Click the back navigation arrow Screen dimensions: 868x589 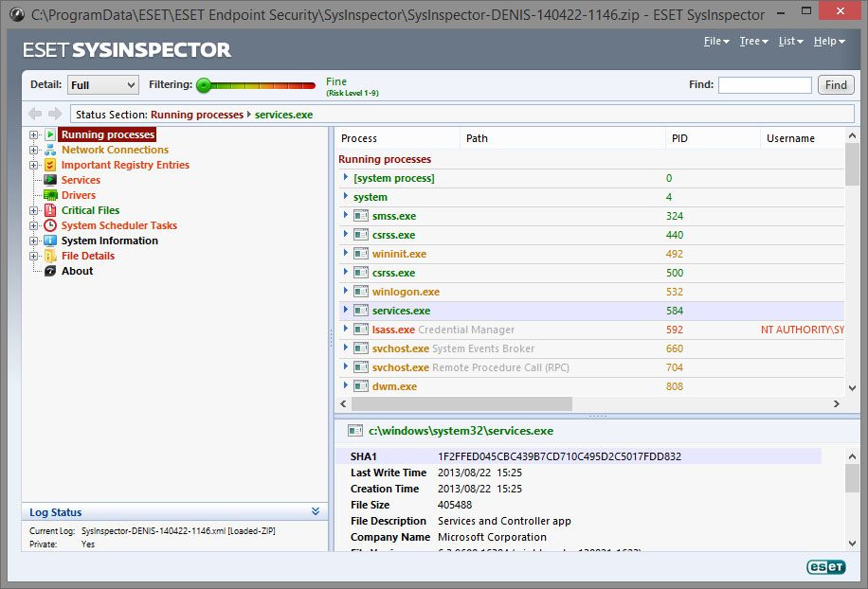35,115
